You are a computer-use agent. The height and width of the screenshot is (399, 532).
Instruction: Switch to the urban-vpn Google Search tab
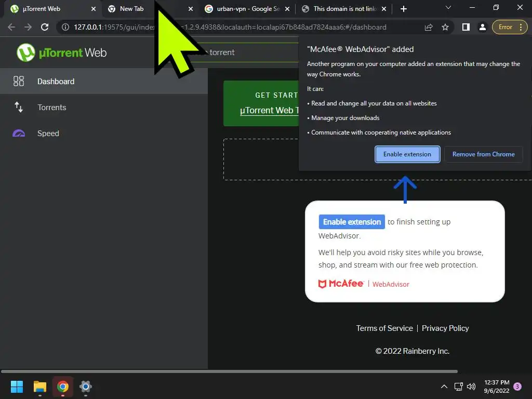click(x=248, y=9)
